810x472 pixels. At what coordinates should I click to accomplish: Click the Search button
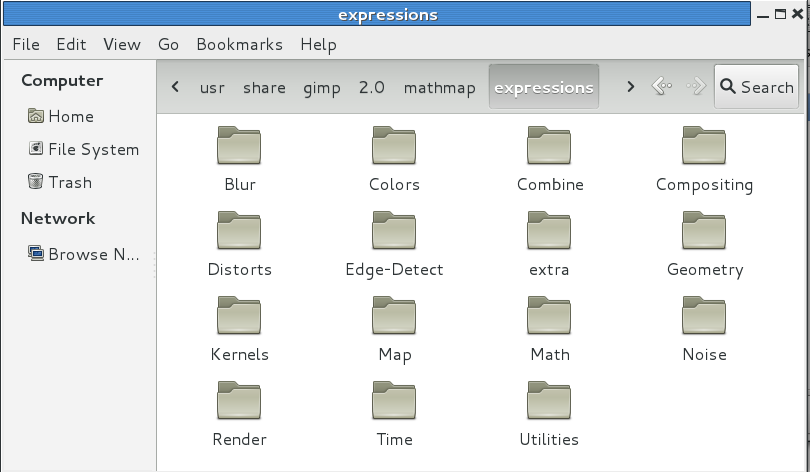(x=756, y=87)
